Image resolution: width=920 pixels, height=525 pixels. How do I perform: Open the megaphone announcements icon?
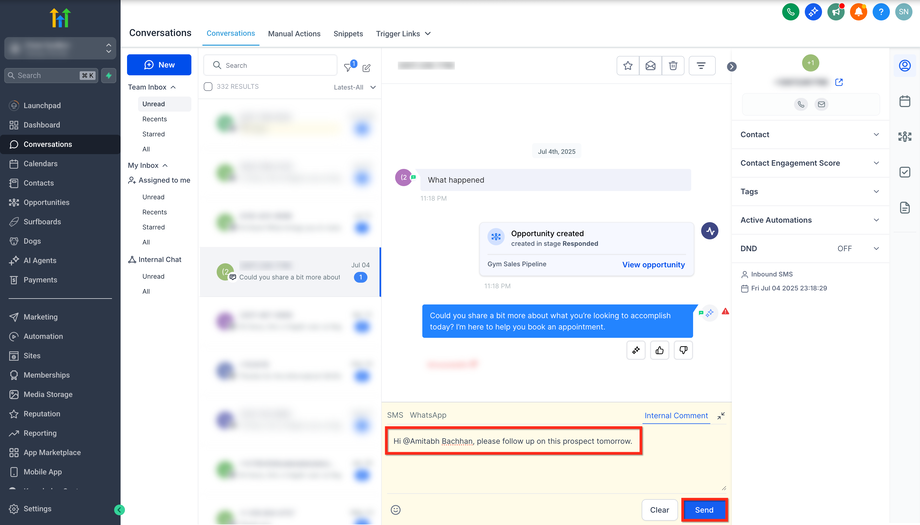pyautogui.click(x=836, y=12)
